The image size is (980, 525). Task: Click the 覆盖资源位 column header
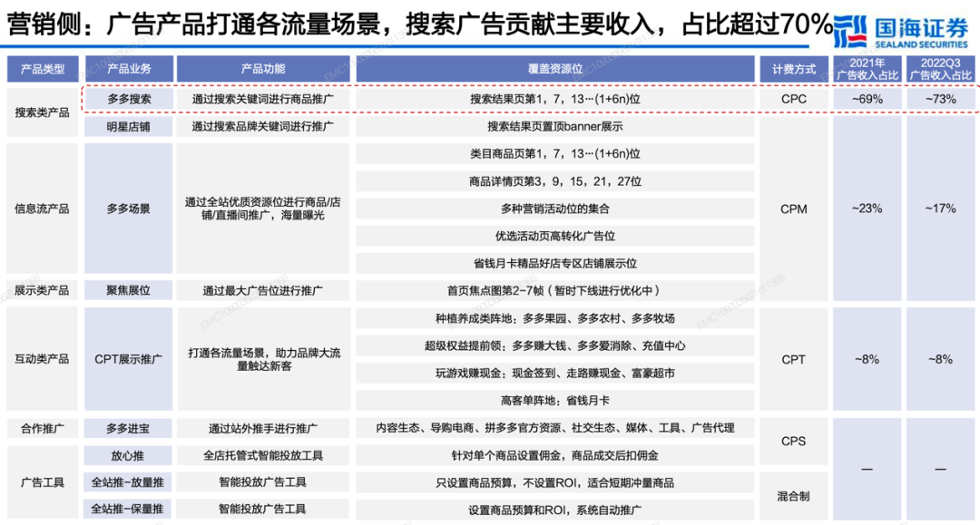555,69
